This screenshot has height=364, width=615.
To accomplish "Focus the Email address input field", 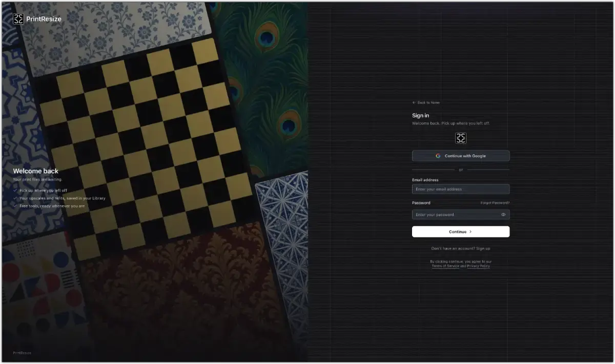I will coord(461,189).
